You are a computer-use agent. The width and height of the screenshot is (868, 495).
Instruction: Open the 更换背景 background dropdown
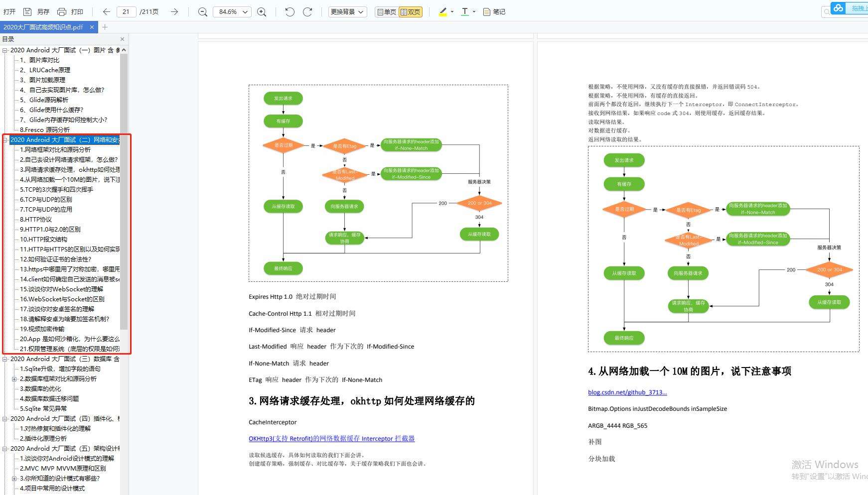pyautogui.click(x=347, y=11)
